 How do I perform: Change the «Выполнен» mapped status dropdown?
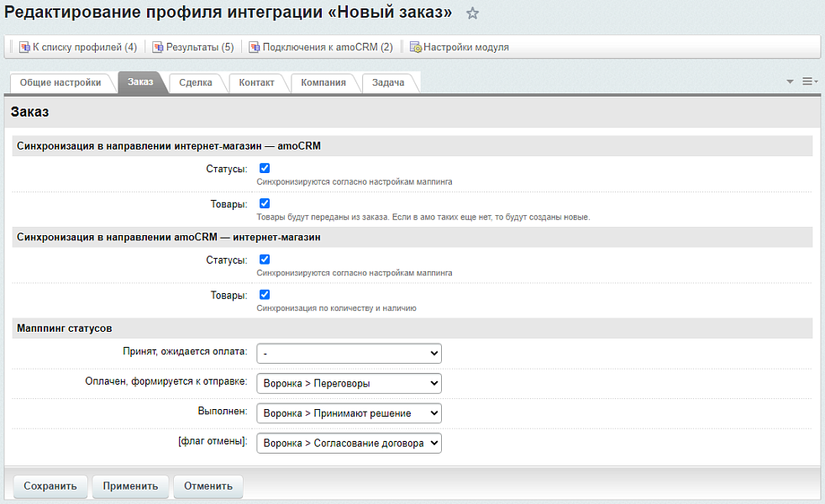click(x=349, y=412)
